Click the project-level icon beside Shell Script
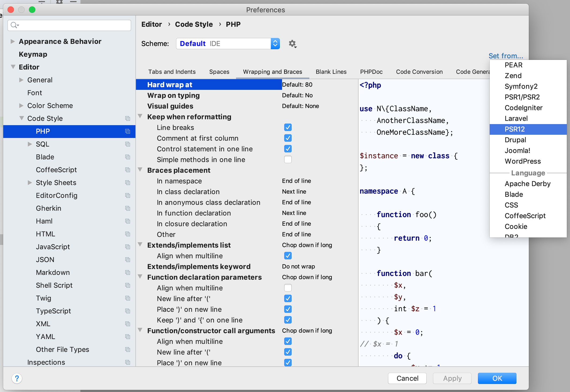The image size is (570, 392). point(128,285)
